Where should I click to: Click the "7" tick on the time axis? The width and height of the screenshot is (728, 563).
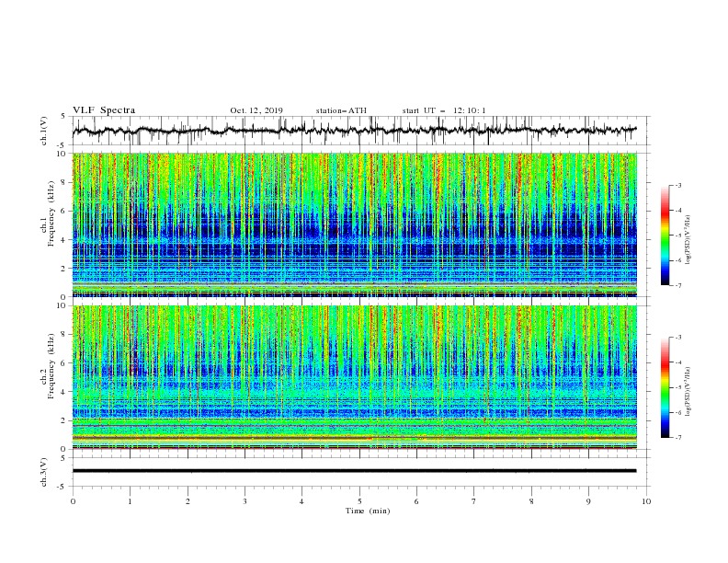tap(474, 501)
